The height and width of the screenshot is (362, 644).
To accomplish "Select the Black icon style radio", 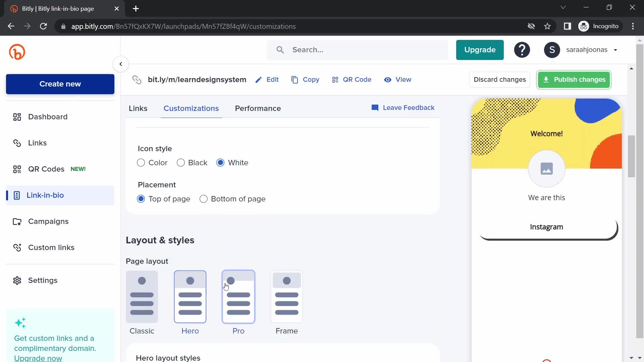I will pyautogui.click(x=181, y=163).
